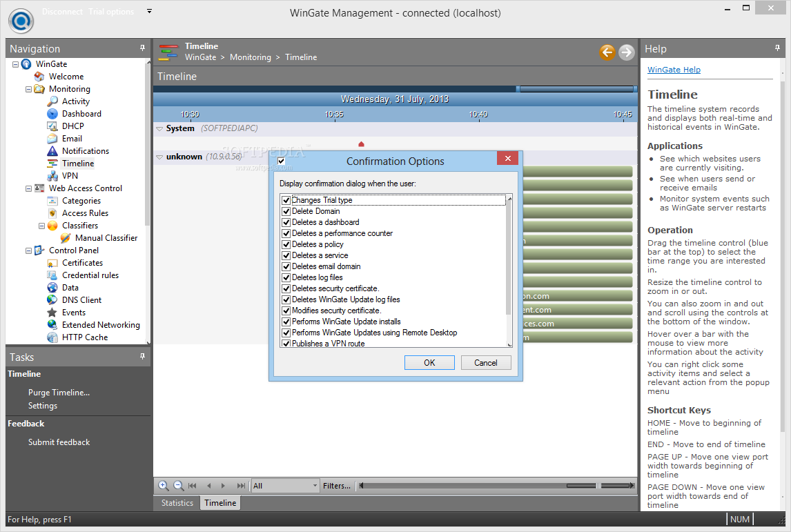The image size is (791, 532).
Task: Open Trial options in the top menu
Action: point(112,12)
